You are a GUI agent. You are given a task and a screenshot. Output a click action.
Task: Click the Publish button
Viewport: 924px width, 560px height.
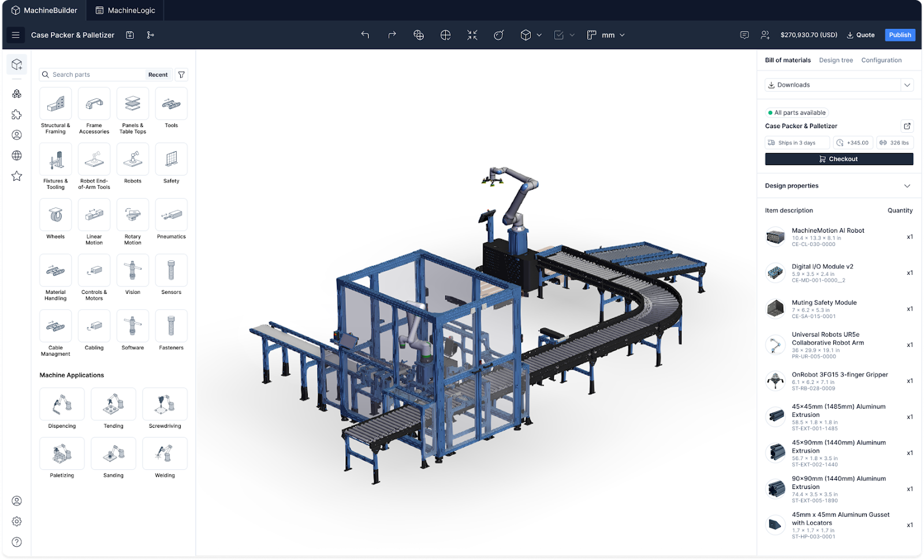pyautogui.click(x=900, y=35)
